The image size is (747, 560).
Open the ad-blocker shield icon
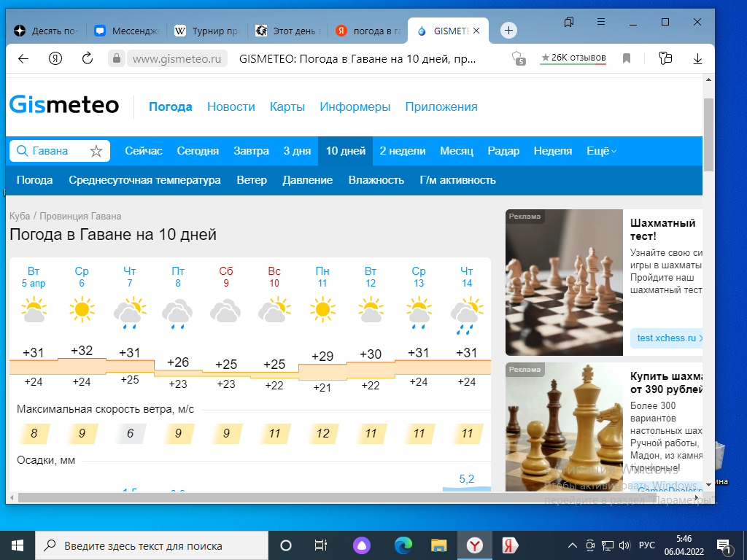click(x=519, y=58)
